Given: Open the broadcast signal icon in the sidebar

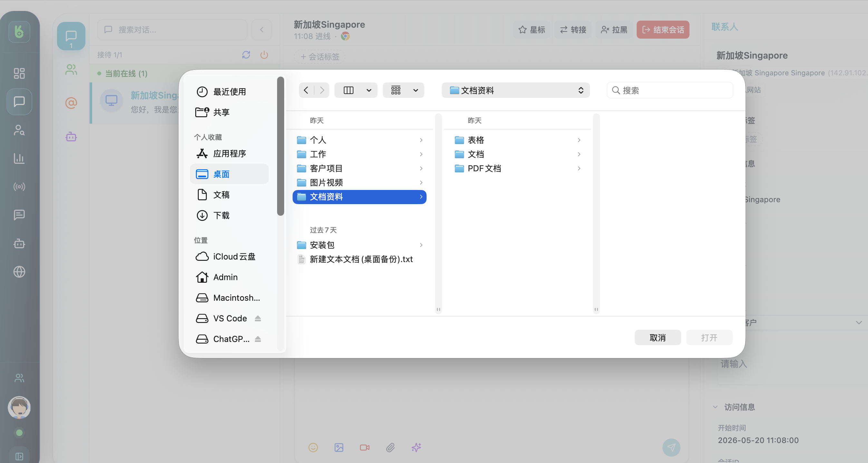Looking at the screenshot, I should click(19, 186).
